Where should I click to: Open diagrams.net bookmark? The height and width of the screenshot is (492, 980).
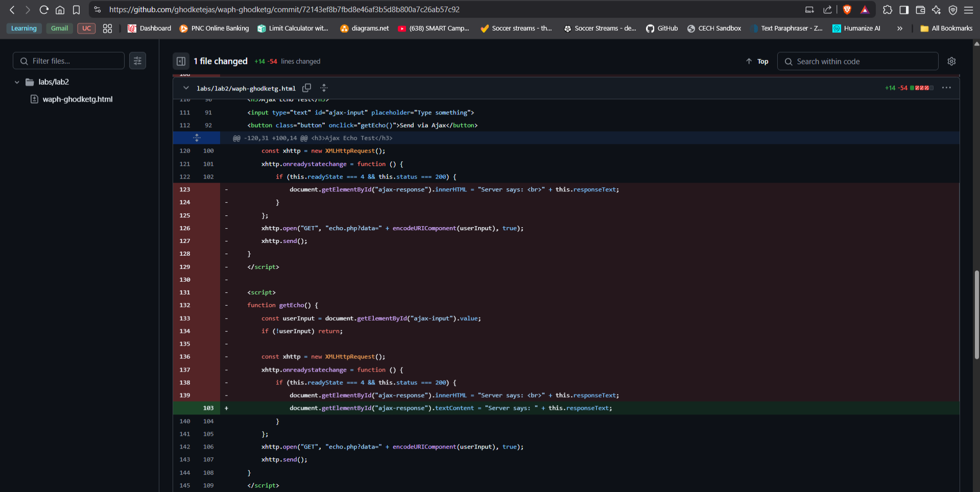[x=365, y=29]
